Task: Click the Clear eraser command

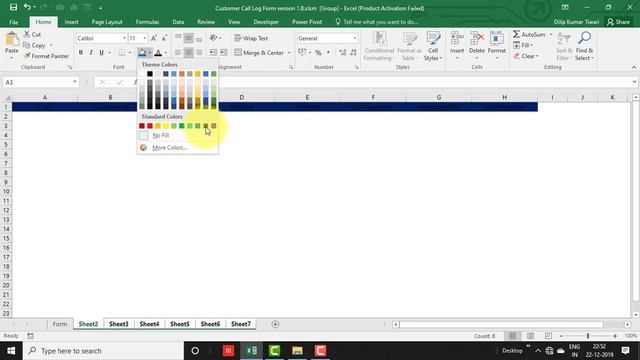Action: coord(526,56)
